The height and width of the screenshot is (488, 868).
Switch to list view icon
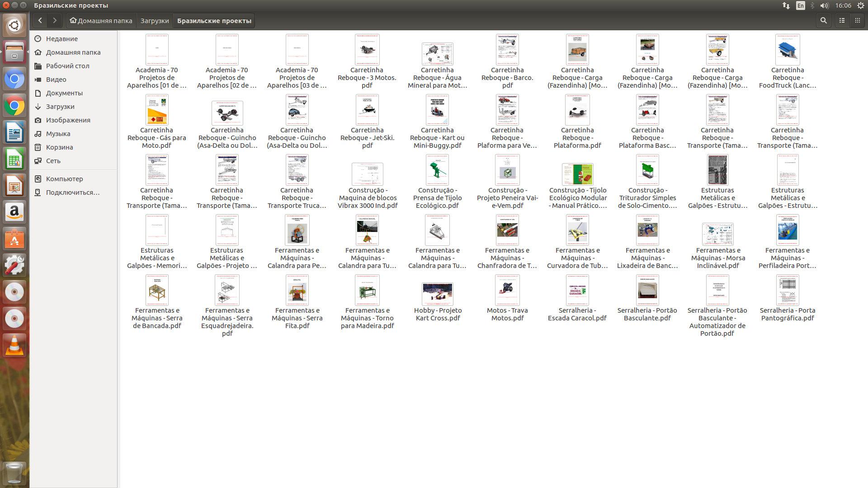pyautogui.click(x=842, y=20)
